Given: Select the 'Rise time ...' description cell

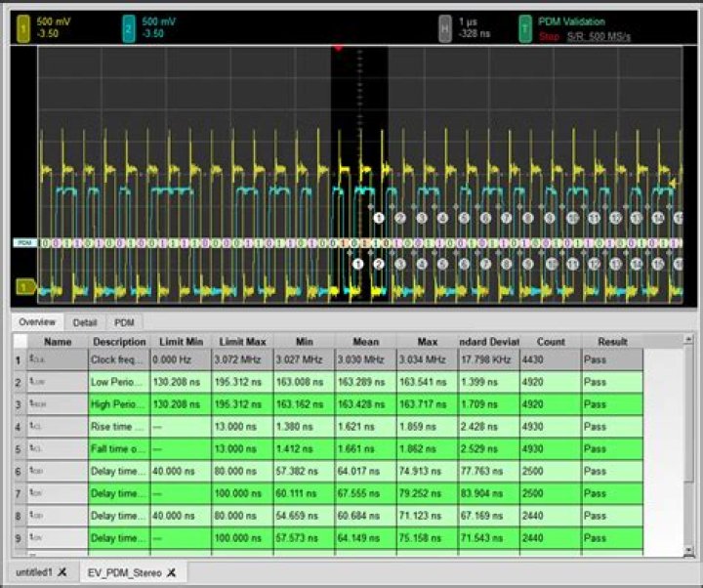Looking at the screenshot, I should 119,427.
